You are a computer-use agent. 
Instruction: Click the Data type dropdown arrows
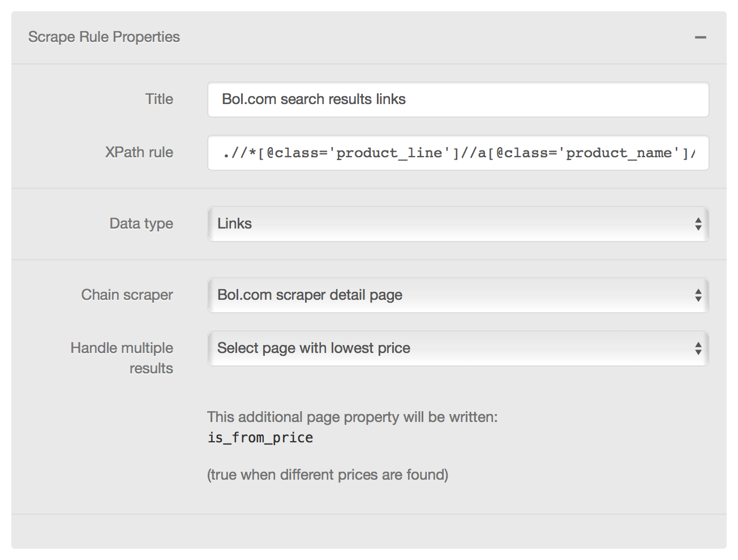(698, 224)
